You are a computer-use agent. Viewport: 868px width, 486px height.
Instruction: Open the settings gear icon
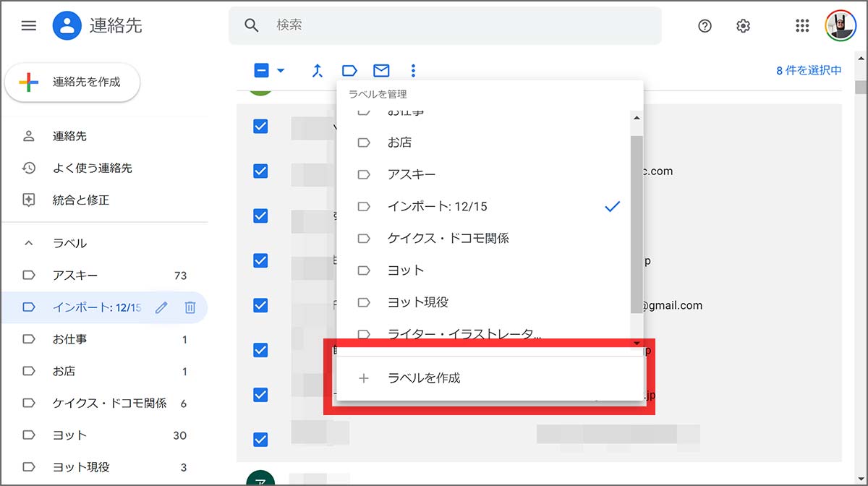[743, 25]
